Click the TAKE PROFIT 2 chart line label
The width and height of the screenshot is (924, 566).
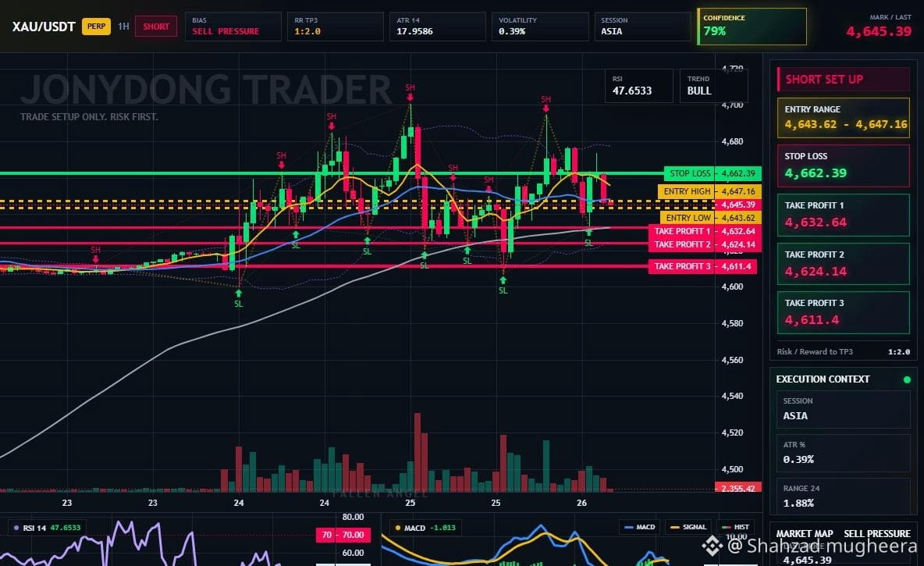(705, 244)
